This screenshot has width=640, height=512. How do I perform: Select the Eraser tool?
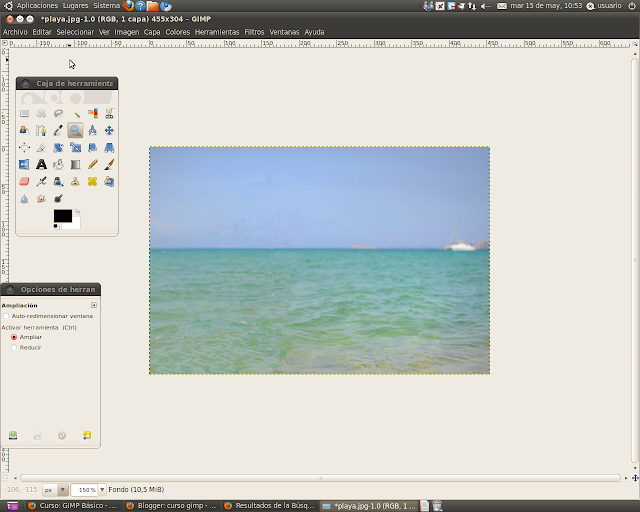click(x=24, y=181)
